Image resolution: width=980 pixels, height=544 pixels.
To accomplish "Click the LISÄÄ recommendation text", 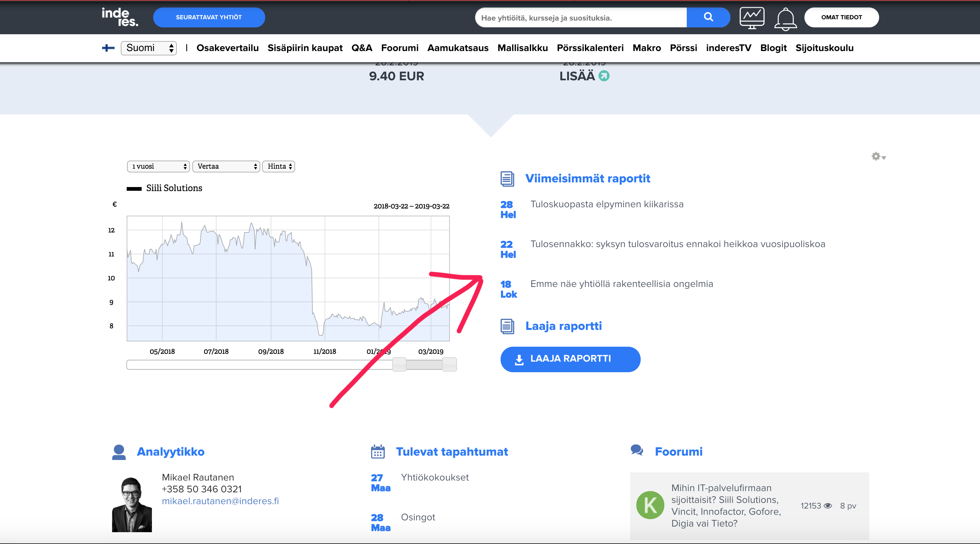I will point(577,76).
